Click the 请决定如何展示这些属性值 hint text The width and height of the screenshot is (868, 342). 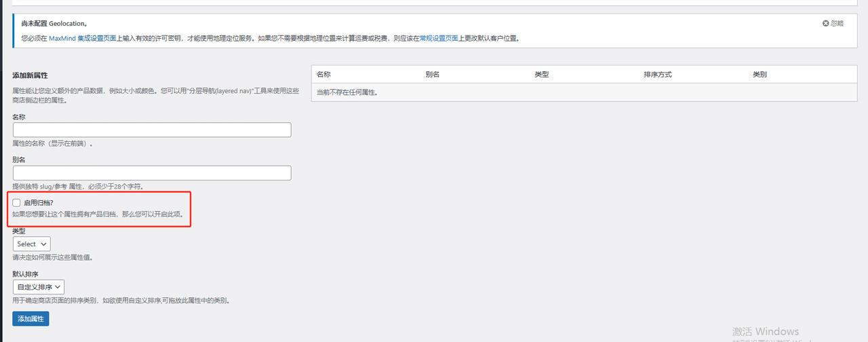click(52, 258)
